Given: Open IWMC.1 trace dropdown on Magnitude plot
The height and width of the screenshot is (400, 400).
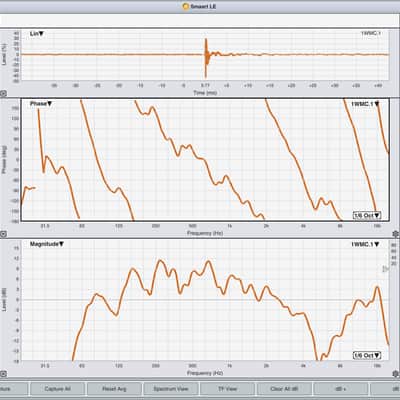Looking at the screenshot, I should point(366,244).
